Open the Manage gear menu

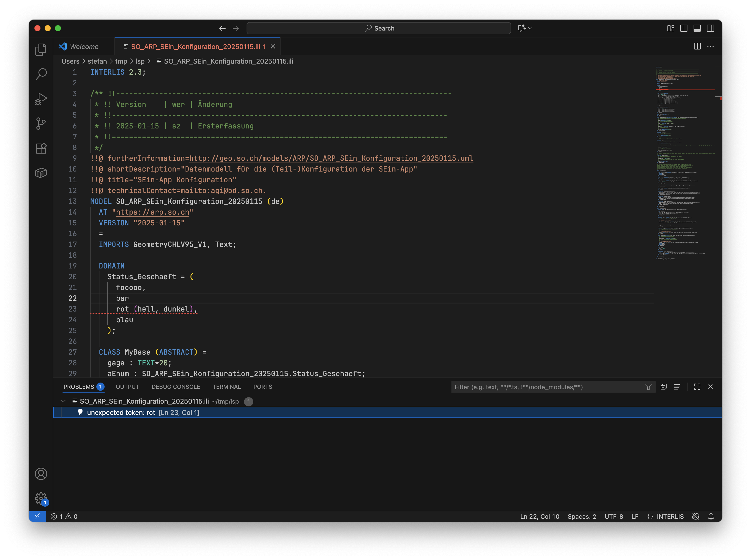click(x=41, y=498)
